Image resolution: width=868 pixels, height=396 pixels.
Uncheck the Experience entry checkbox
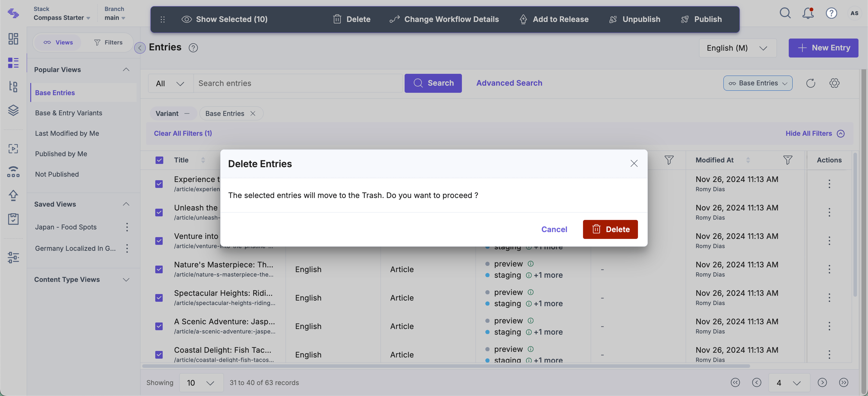pos(159,184)
